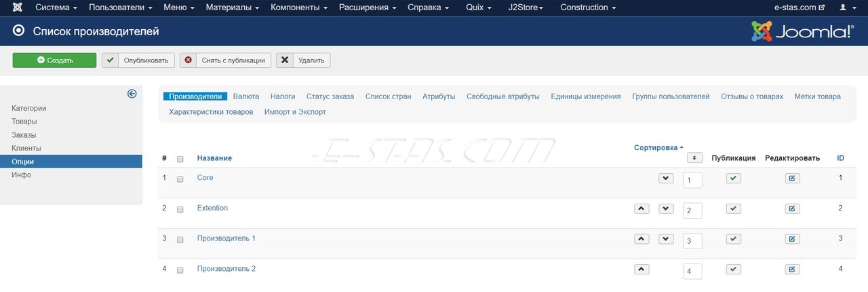This screenshot has height=292, width=868.
Task: Open the Компоненты dropdown menu
Action: [299, 7]
